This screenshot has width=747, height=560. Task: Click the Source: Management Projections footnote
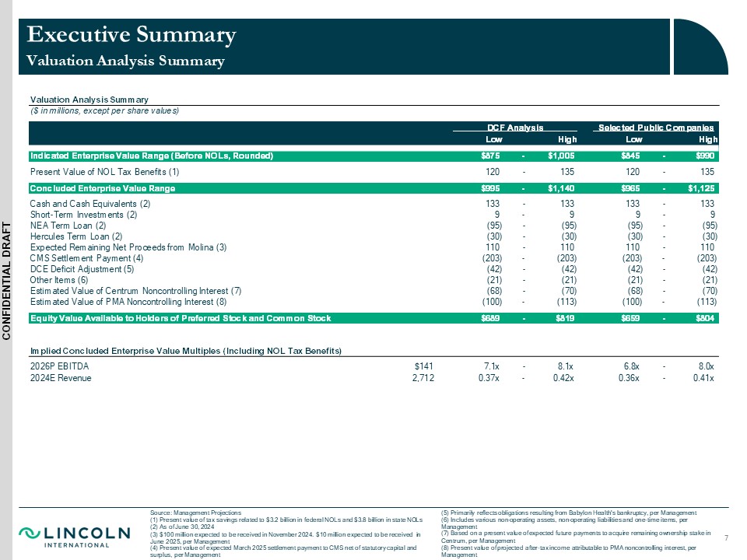[195, 513]
